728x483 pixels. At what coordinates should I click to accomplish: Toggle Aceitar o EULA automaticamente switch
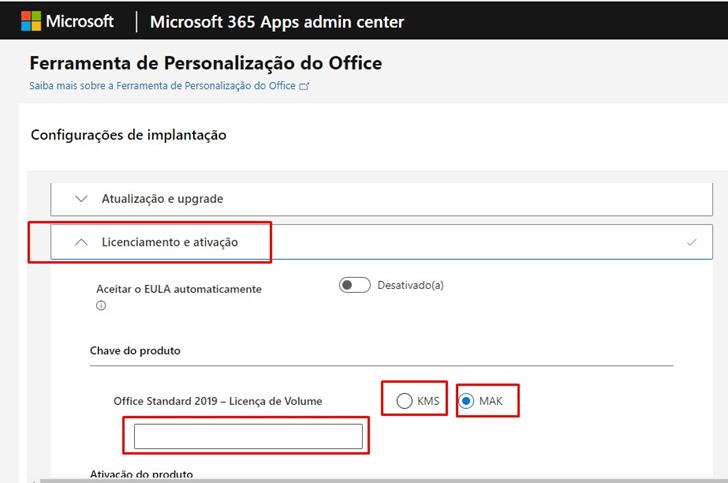point(355,285)
